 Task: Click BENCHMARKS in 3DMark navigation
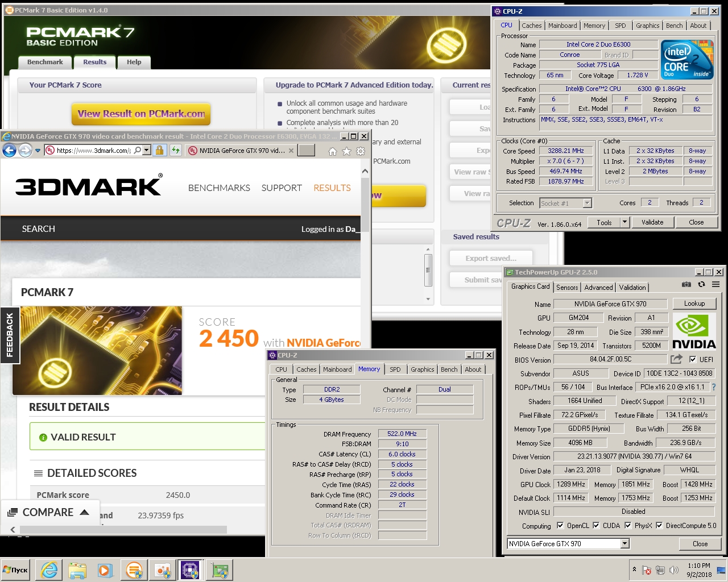(x=219, y=188)
